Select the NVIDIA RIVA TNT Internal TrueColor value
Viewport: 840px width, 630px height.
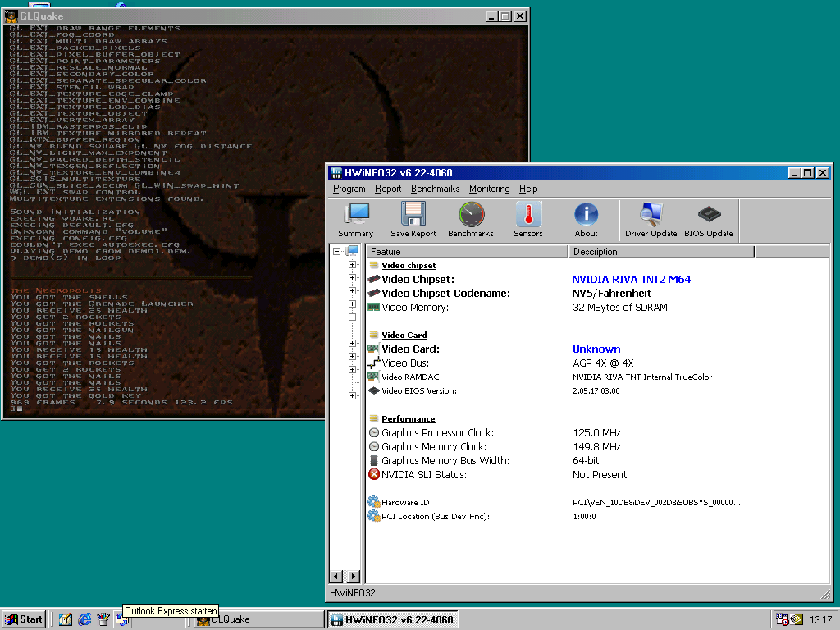pos(642,377)
